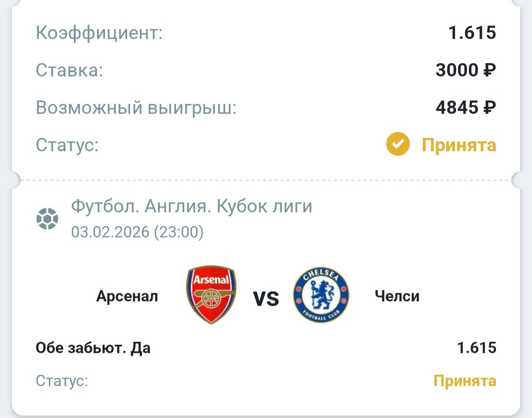Click the Статус label beside the checkmark
Viewport: 532px width, 418px height.
[67, 145]
